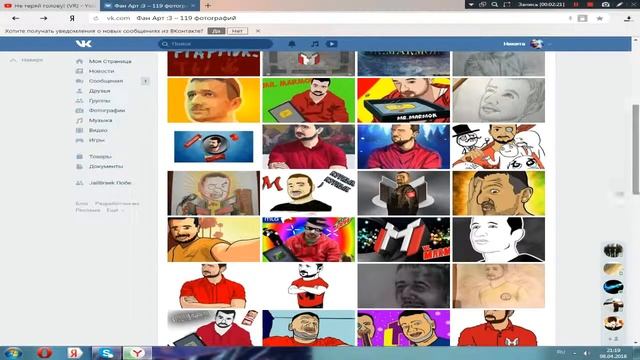Decline notifications with the Нет button
The image size is (640, 360).
point(237,31)
